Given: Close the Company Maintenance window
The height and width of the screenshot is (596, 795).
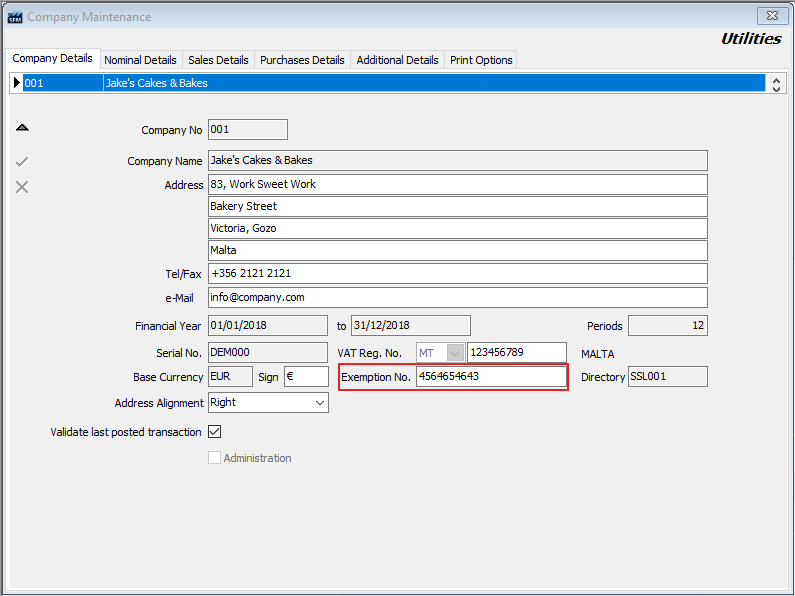Looking at the screenshot, I should [772, 16].
